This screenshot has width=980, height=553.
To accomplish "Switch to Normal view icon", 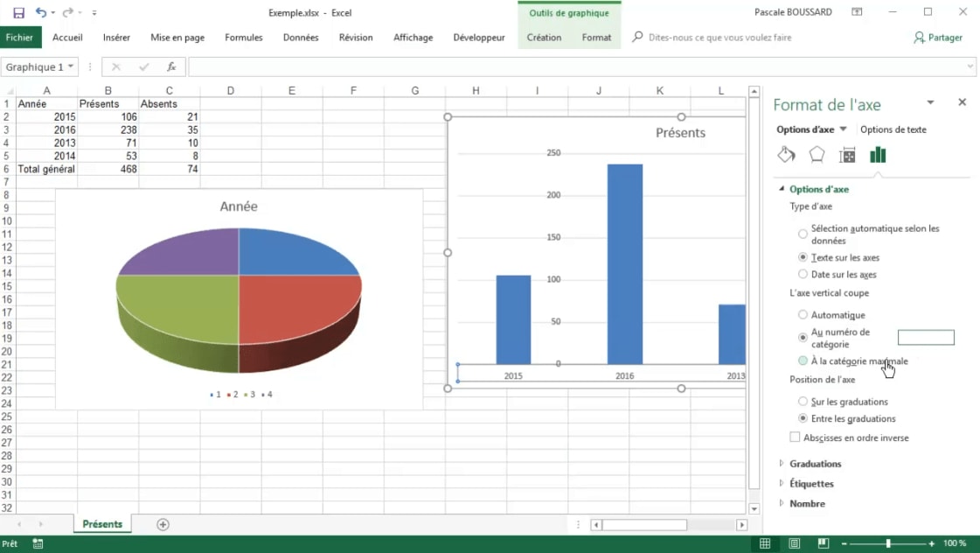I will click(765, 543).
